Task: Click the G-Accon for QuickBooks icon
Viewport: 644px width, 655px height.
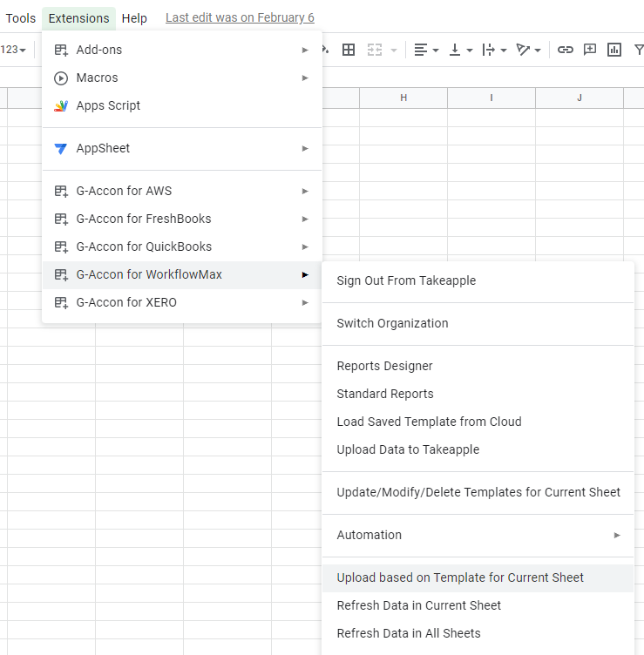Action: (x=61, y=246)
